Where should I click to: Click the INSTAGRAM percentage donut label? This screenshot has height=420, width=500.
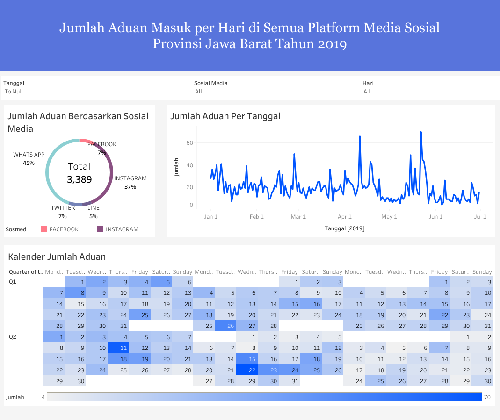click(x=130, y=182)
